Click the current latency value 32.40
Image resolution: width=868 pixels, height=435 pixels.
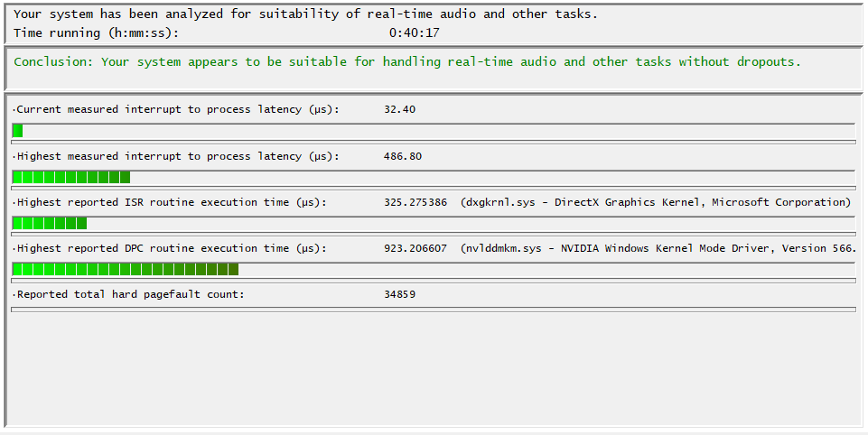(x=399, y=109)
